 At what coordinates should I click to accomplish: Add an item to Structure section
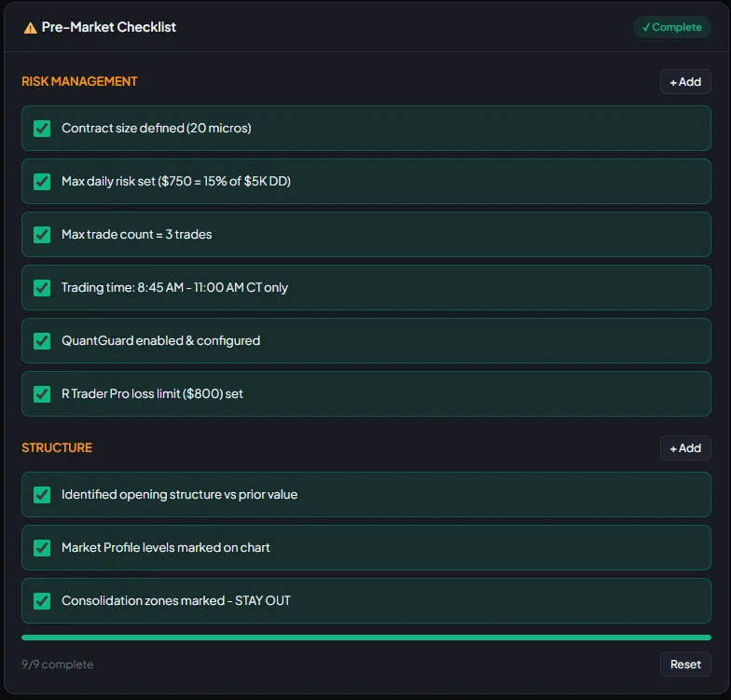point(685,448)
